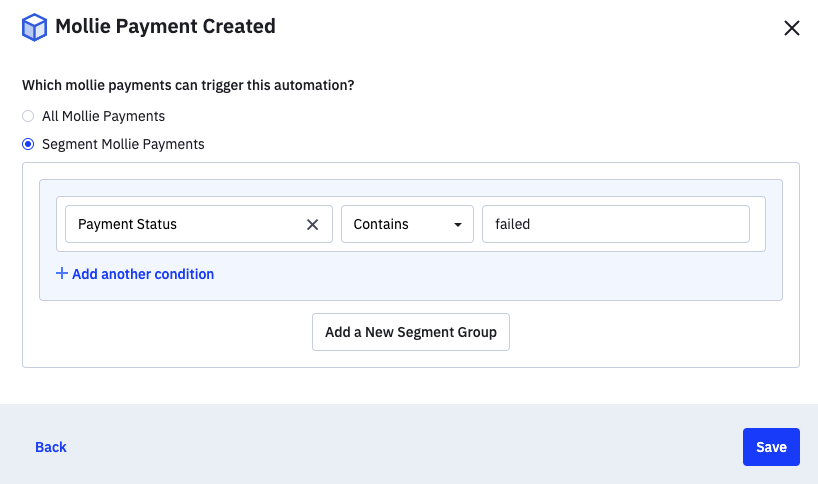The height and width of the screenshot is (484, 818).
Task: Select the All Mollie Payments radio button
Action: coord(28,116)
